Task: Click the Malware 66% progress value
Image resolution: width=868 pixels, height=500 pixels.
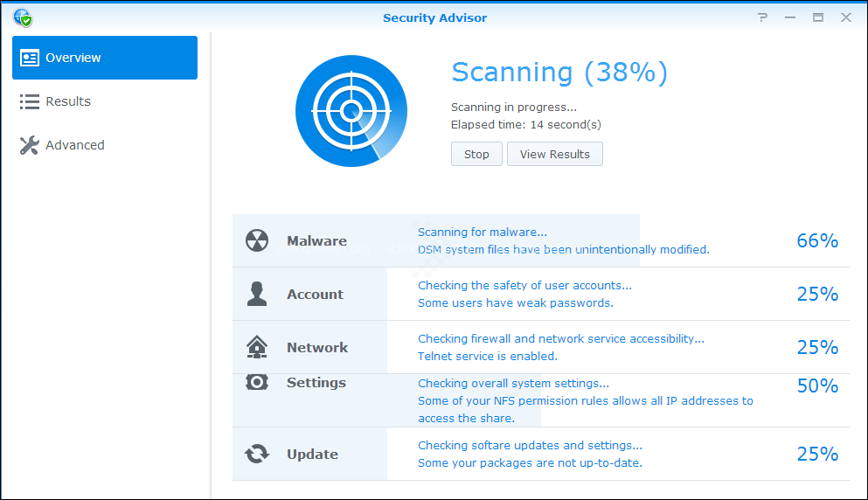Action: [817, 241]
